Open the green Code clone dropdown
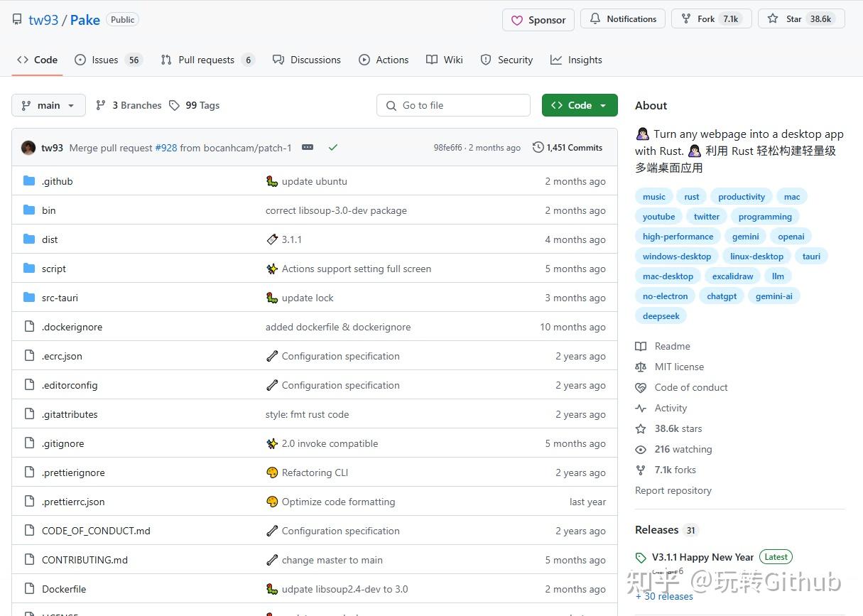The height and width of the screenshot is (616, 863). [x=580, y=104]
